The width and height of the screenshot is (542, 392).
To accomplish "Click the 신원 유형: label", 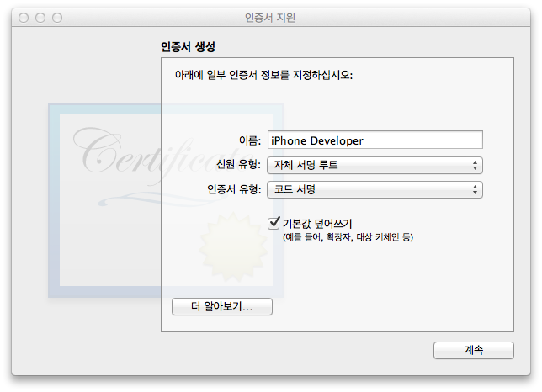I will (x=238, y=164).
